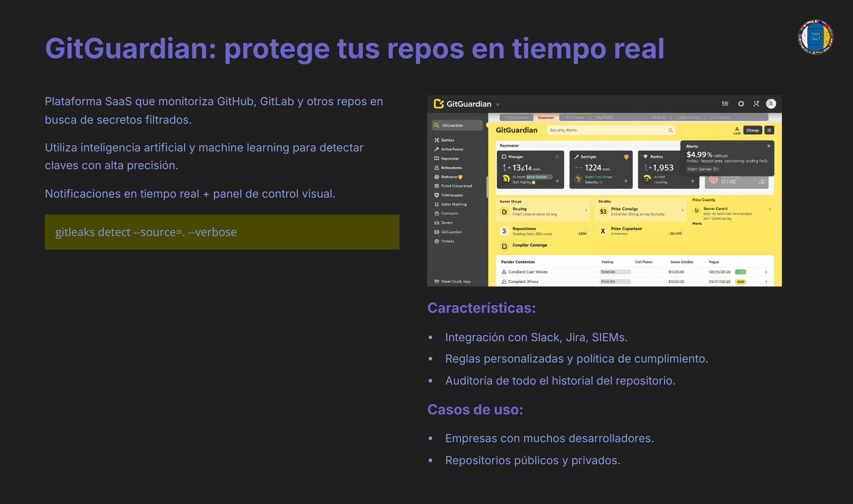Open the Condiant Caer Stones row chevron
Viewport: 853px width, 504px height.
[x=766, y=272]
